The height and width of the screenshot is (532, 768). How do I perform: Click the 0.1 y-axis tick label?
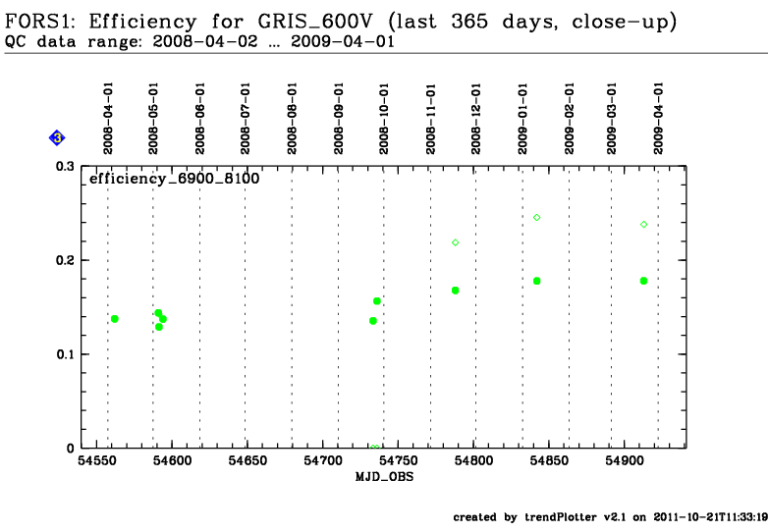(x=64, y=354)
